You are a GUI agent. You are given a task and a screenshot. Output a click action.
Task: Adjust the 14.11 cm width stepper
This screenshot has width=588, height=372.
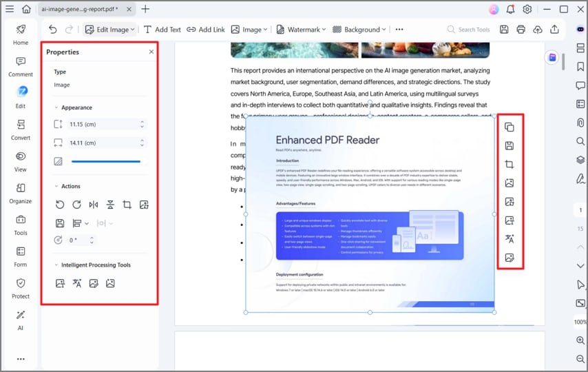point(142,143)
